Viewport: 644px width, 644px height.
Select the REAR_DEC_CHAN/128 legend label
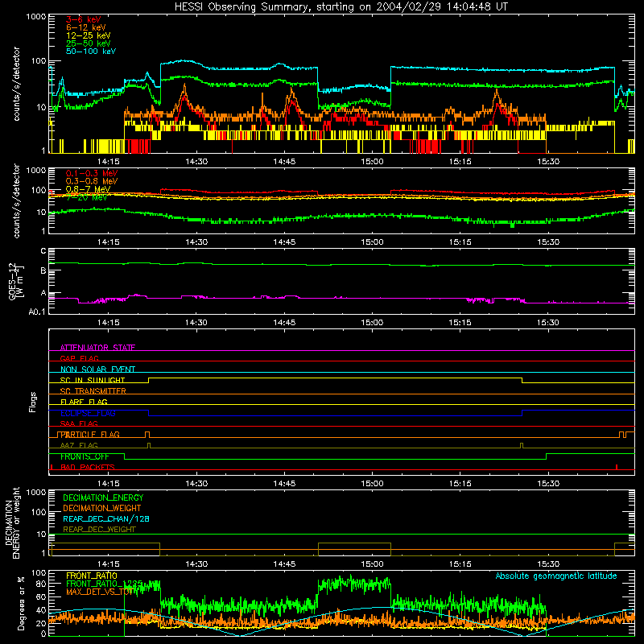click(106, 519)
